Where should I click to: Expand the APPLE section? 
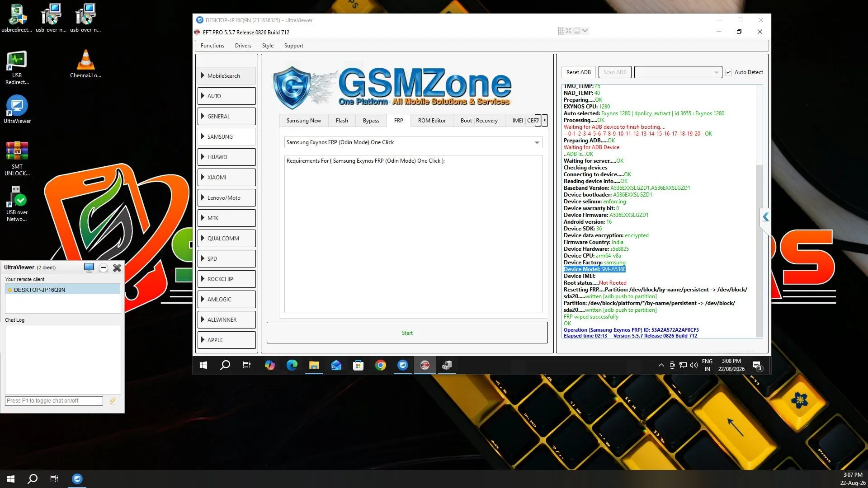[x=226, y=340]
